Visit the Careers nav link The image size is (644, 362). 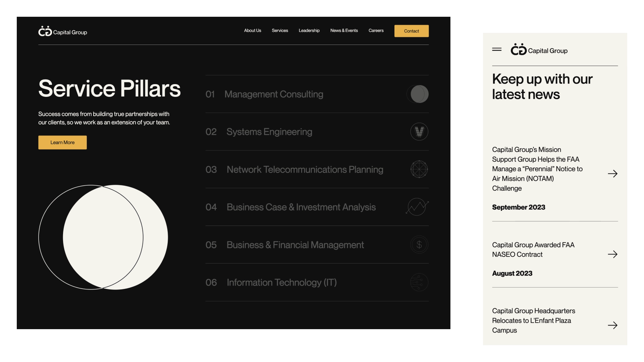376,31
